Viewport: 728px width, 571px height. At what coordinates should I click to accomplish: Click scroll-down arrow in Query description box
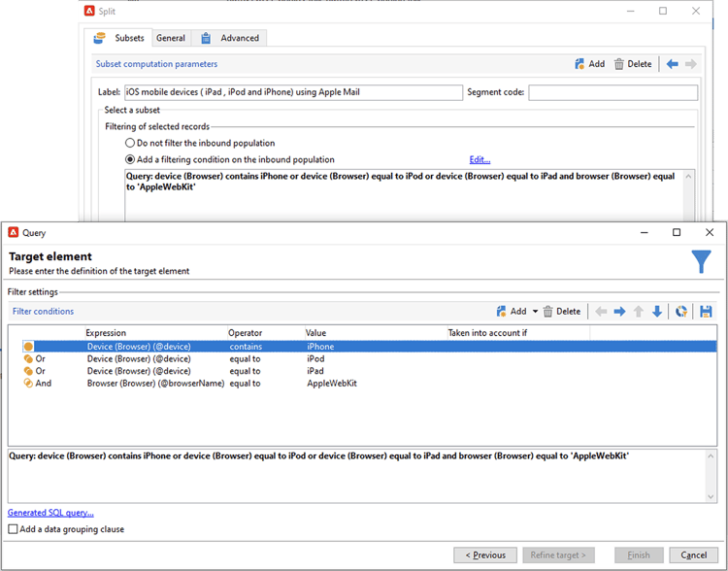click(711, 496)
